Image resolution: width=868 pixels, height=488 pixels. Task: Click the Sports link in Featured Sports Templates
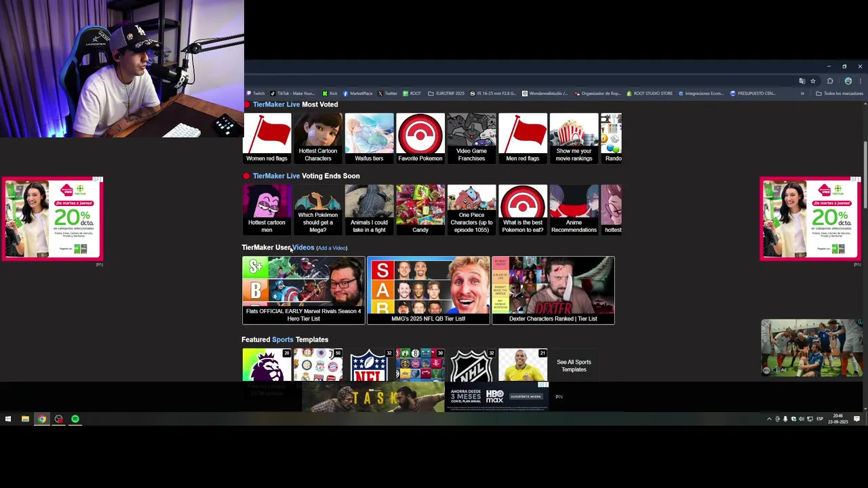point(283,340)
